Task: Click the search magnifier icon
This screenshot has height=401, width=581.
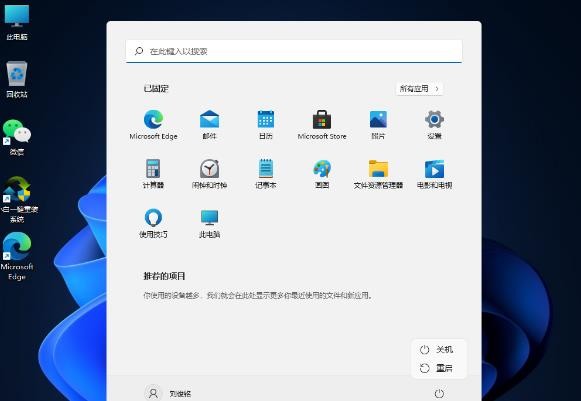Action: point(139,51)
